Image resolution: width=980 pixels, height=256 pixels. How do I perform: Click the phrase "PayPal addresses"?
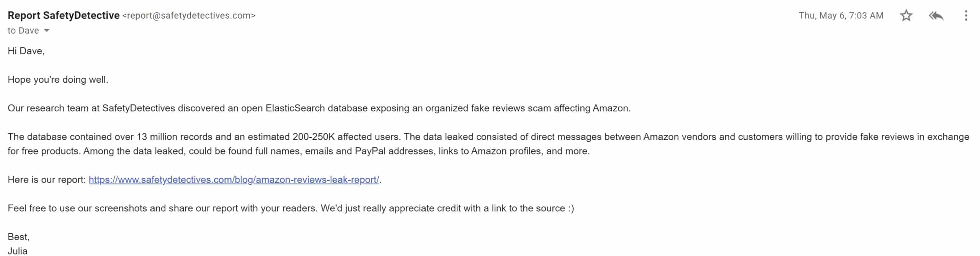coord(395,151)
